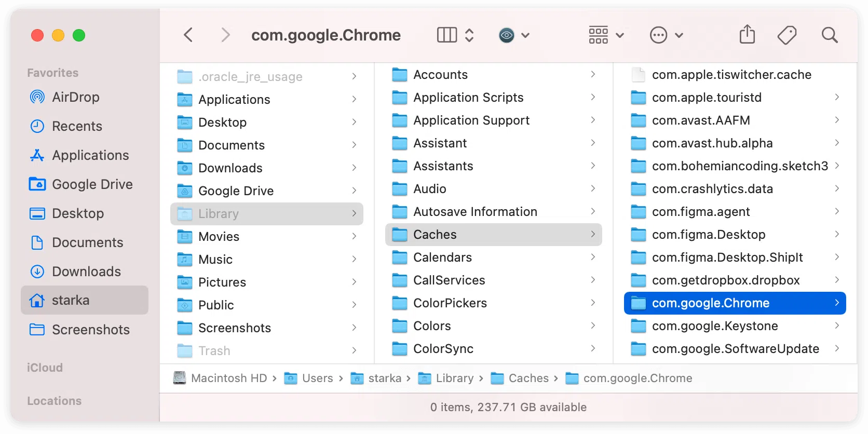Open AirDrop in the sidebar
Image resolution: width=868 pixels, height=434 pixels.
(75, 97)
